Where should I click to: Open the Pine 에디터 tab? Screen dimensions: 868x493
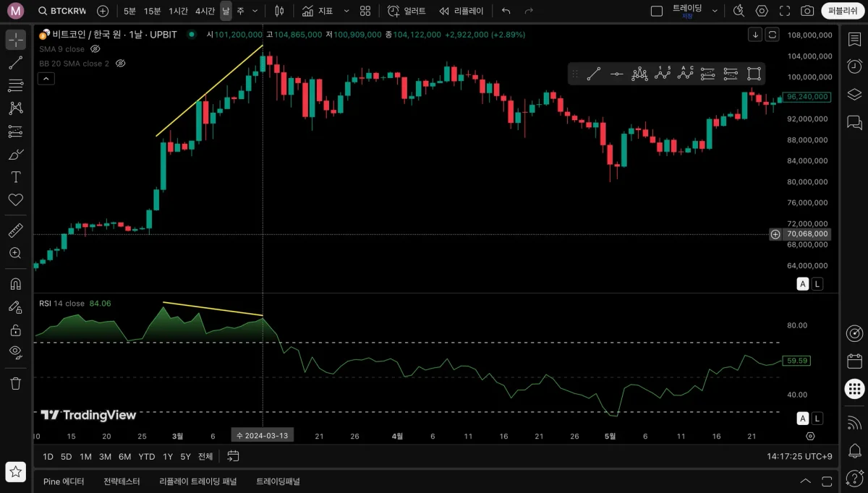tap(64, 481)
